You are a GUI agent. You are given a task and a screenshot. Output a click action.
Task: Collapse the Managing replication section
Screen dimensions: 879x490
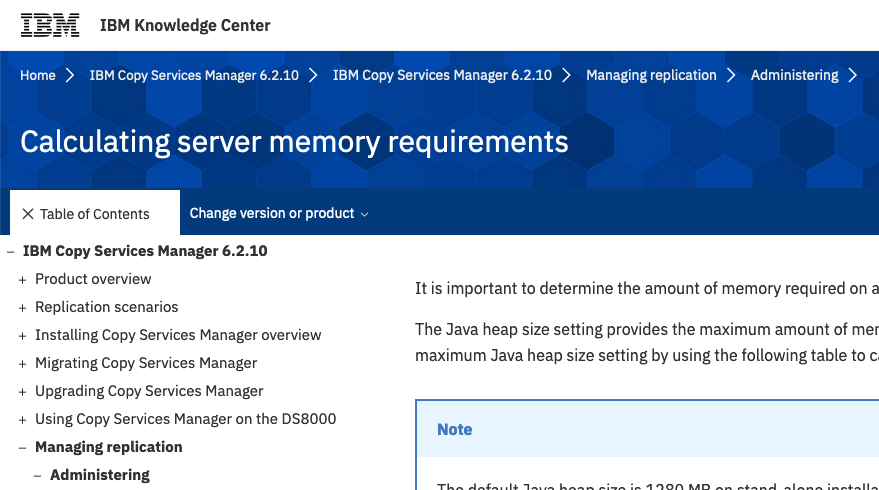click(22, 448)
